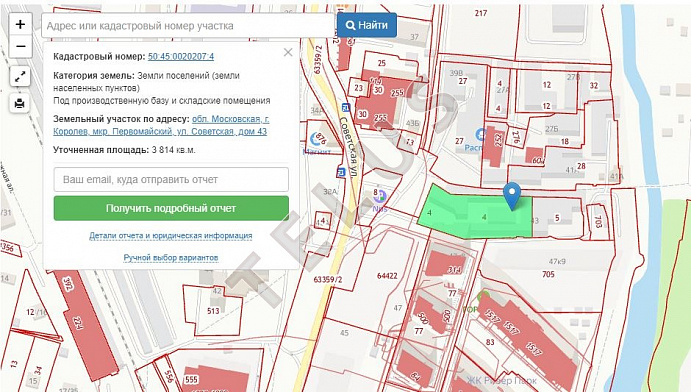
Task: Click parcel labeled 217
Action: 481,13
